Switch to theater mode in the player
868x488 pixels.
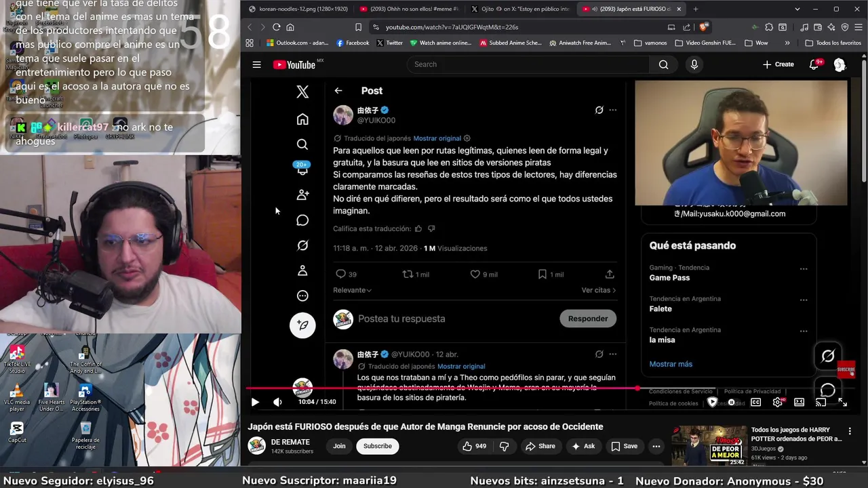pyautogui.click(x=800, y=402)
